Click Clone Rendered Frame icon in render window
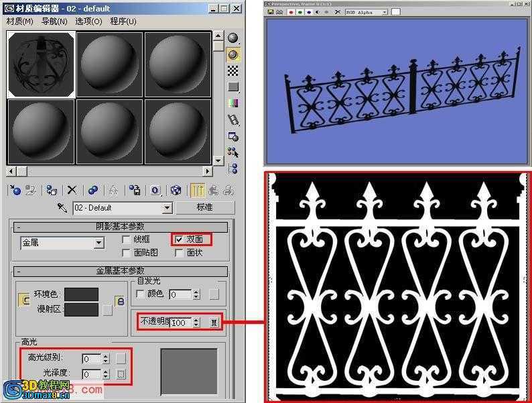Viewport: 532px width, 403px height. coord(279,12)
